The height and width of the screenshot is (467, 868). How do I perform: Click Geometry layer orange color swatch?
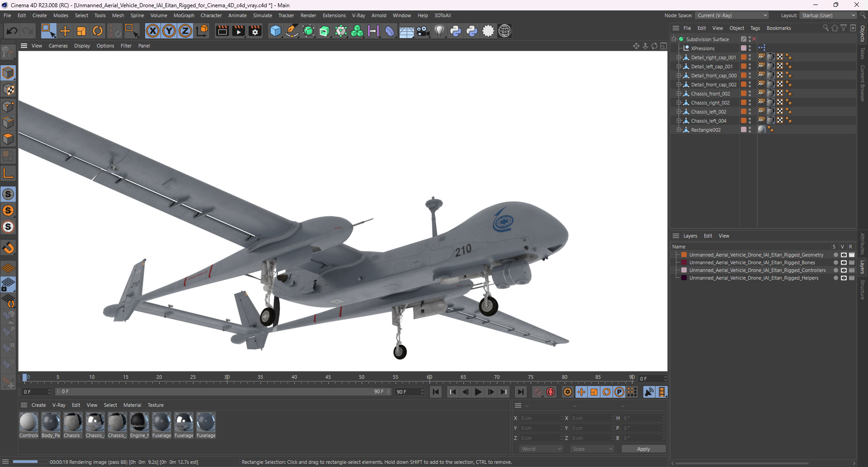[684, 255]
